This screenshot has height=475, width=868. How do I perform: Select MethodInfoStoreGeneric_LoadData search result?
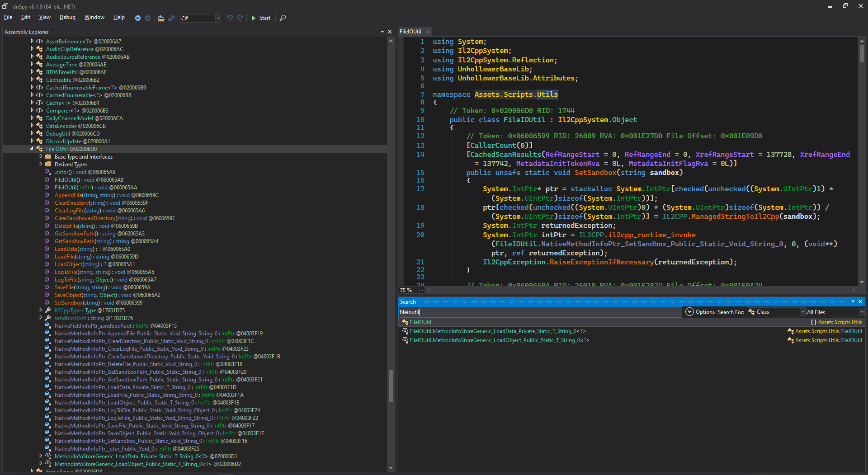point(632,331)
